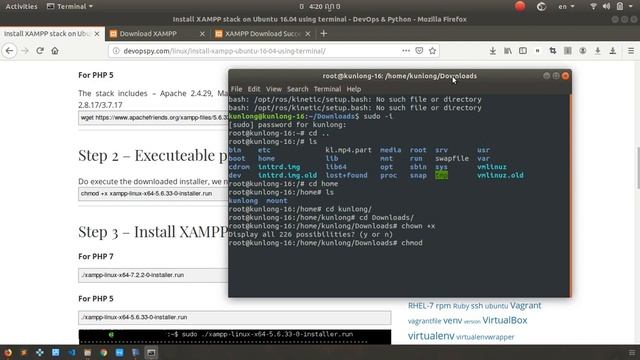The image size is (640, 360).
Task: Click the terminal title bar
Action: (400, 76)
